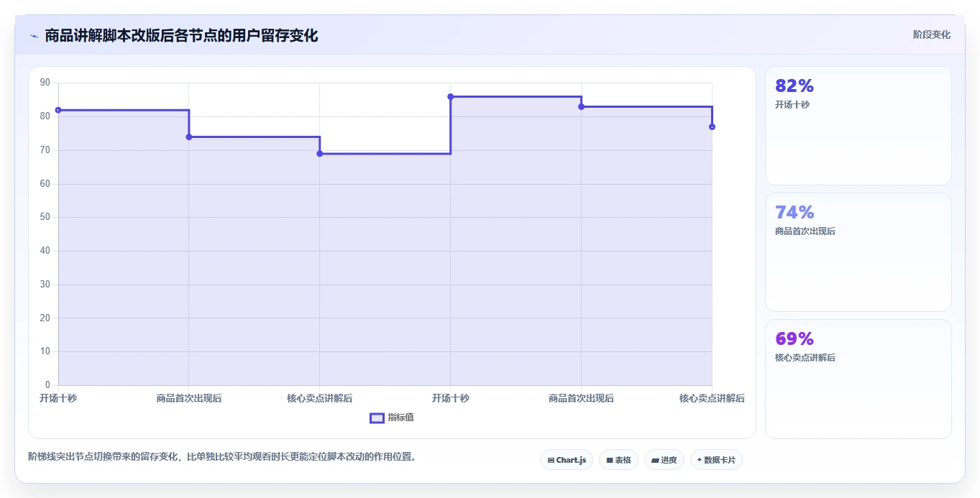The image size is (980, 498).
Task: Click the chart data point at value 69
Action: click(x=320, y=154)
